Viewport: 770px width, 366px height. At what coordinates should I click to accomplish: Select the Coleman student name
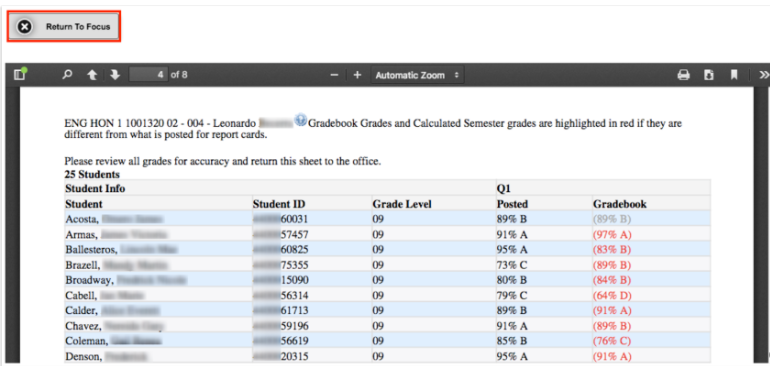tap(113, 341)
